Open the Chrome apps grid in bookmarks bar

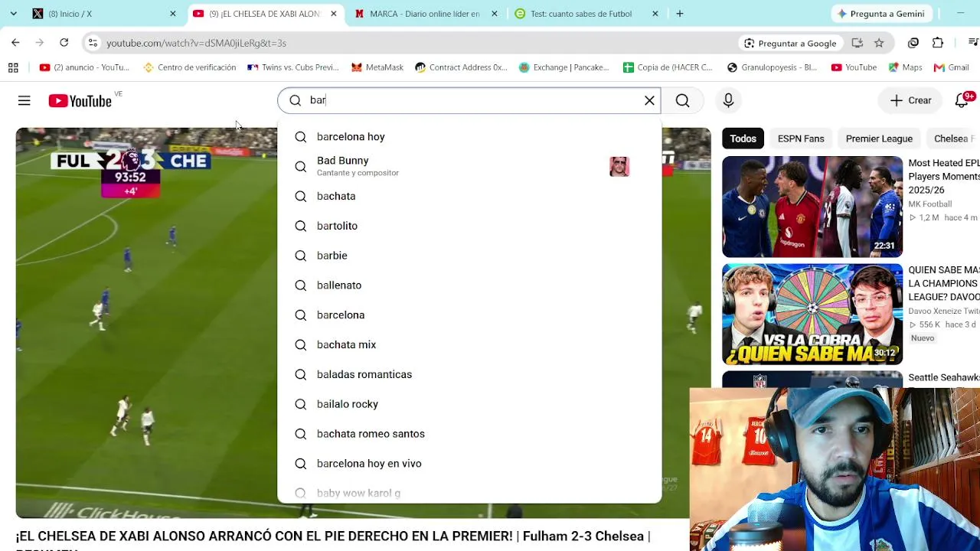pyautogui.click(x=13, y=67)
